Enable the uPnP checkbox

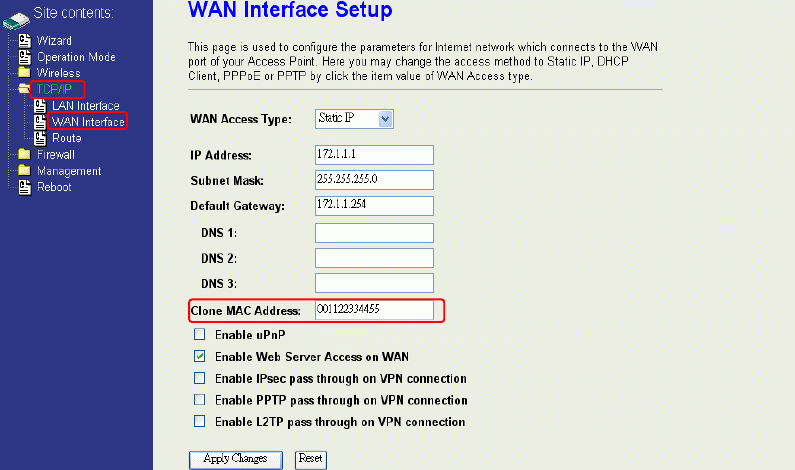pos(200,334)
